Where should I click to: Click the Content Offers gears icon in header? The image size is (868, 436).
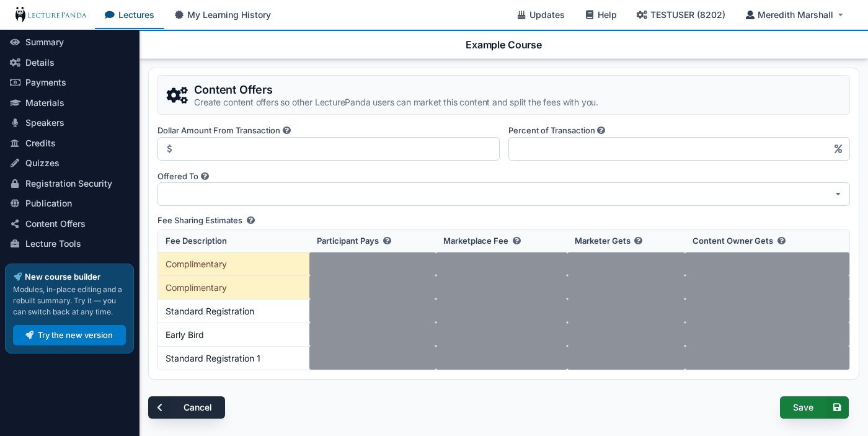(177, 95)
